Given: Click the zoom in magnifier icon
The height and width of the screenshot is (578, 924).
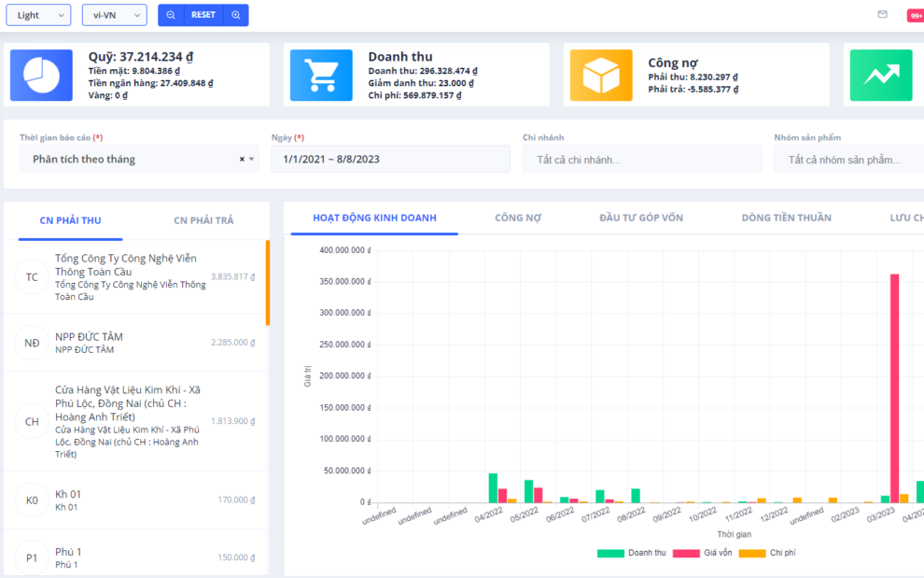Looking at the screenshot, I should [235, 15].
